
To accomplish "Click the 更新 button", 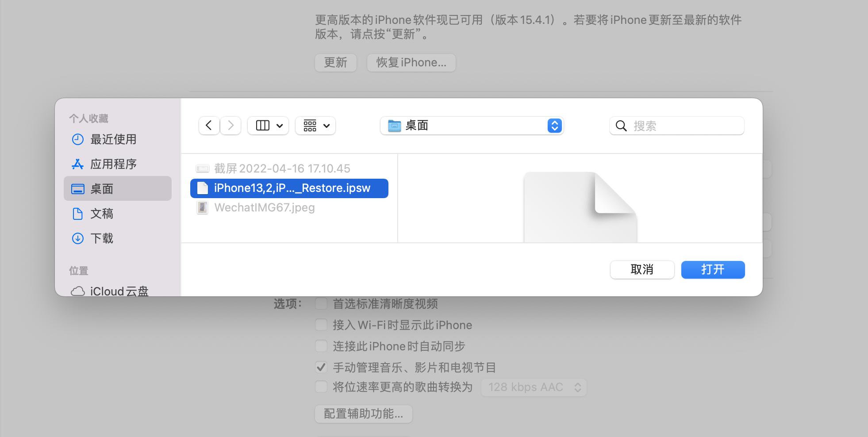I will tap(335, 62).
